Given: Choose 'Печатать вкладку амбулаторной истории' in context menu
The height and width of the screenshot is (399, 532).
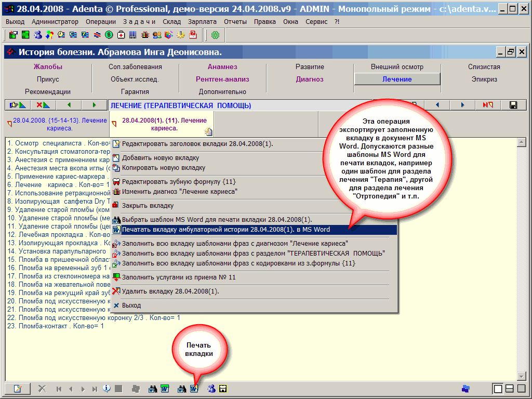Looking at the screenshot, I should point(225,229).
